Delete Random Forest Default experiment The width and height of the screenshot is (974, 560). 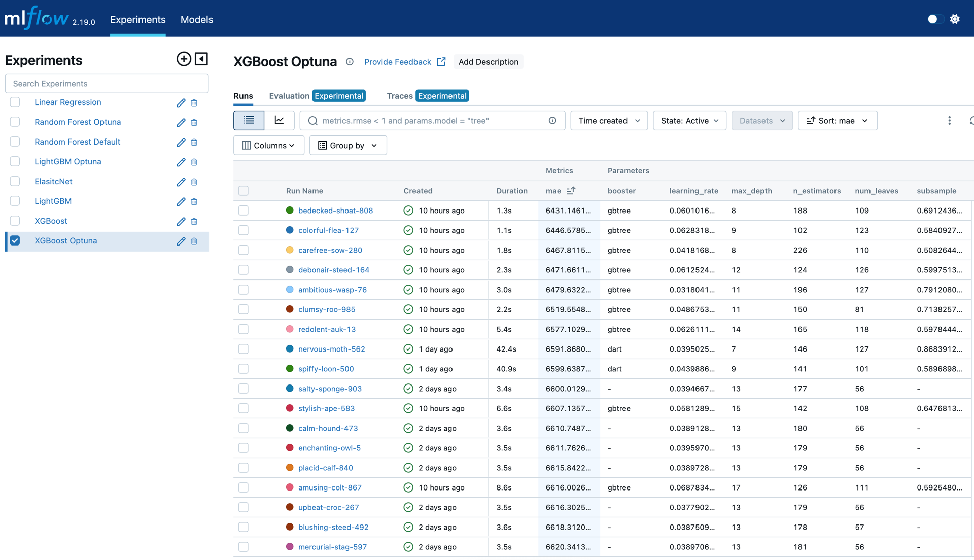(x=194, y=142)
